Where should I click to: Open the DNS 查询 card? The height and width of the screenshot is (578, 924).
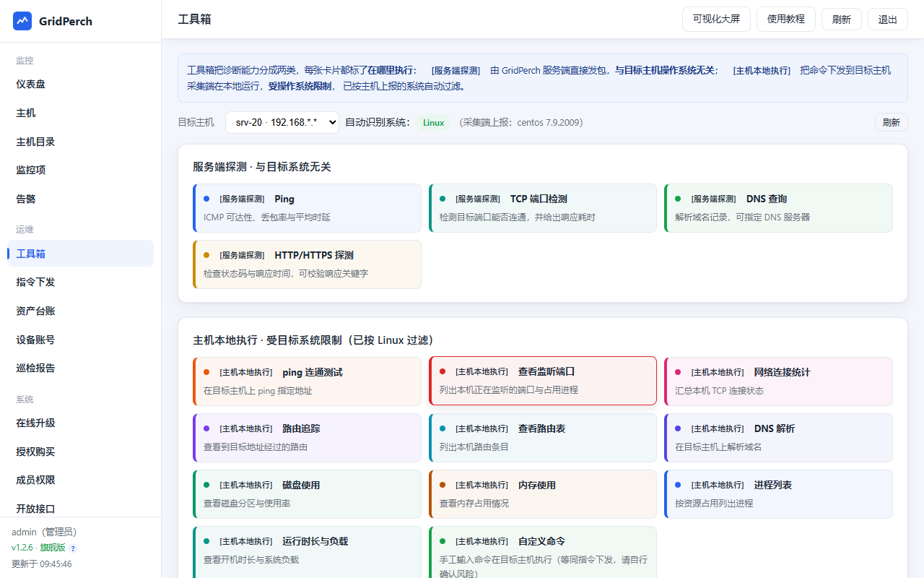click(x=778, y=208)
